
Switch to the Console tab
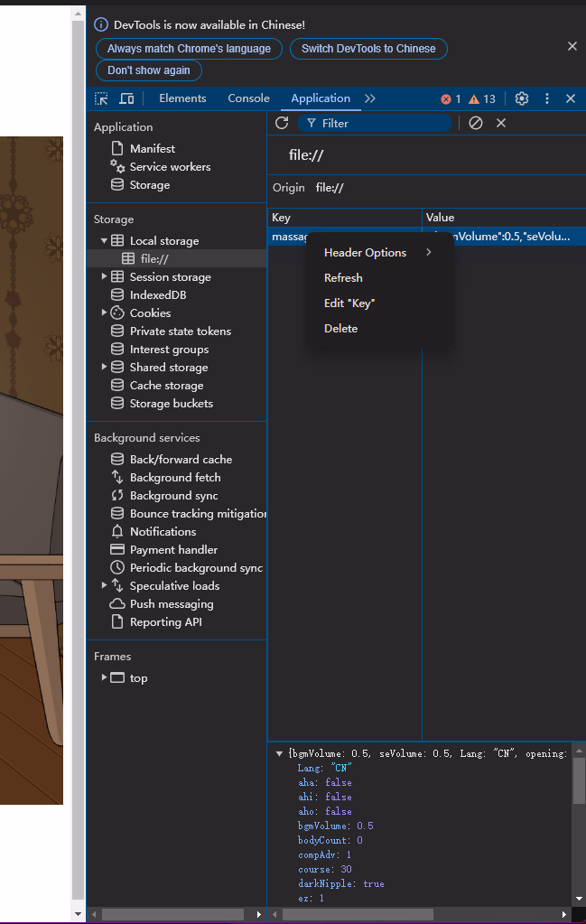(x=248, y=98)
